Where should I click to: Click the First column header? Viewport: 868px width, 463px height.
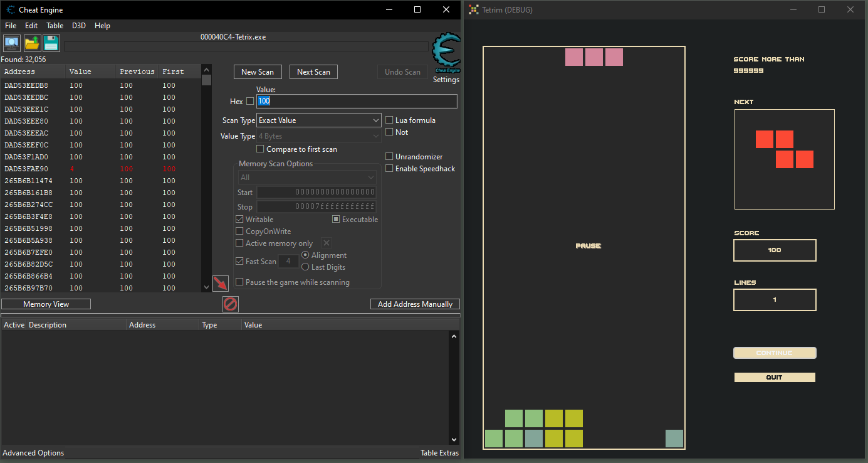[180, 72]
